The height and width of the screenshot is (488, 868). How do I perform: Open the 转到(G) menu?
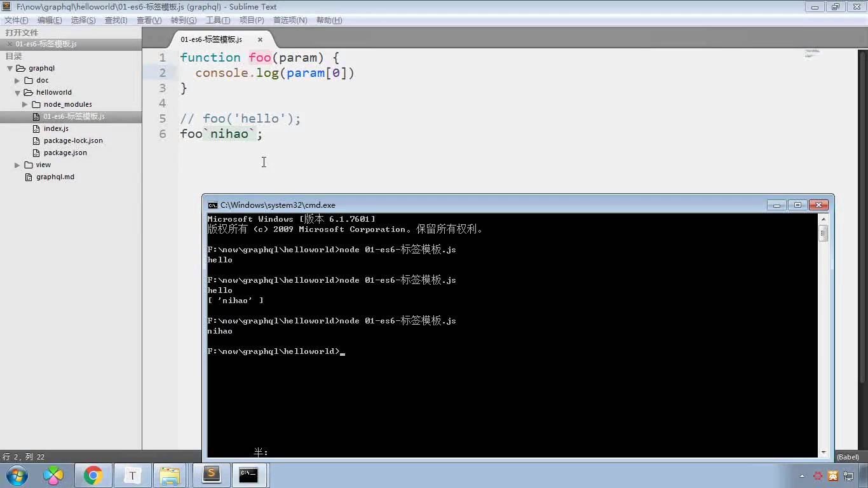184,20
